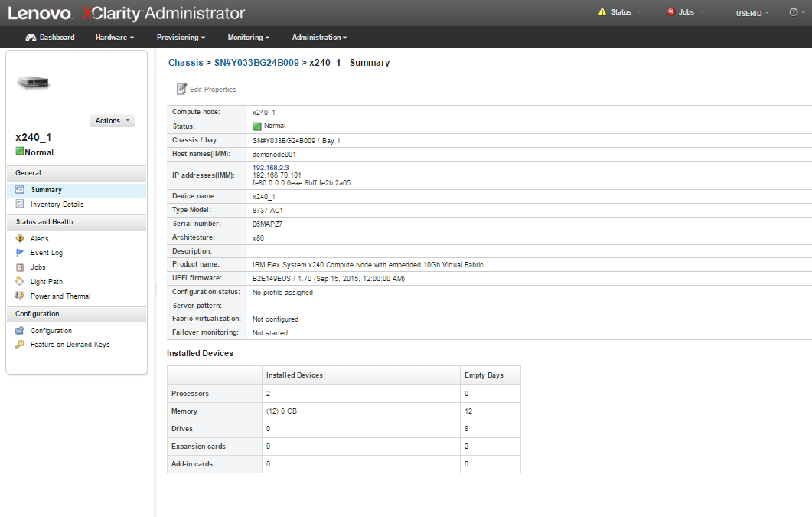Image resolution: width=812 pixels, height=517 pixels.
Task: Click the Inventory Details icon
Action: pos(20,205)
